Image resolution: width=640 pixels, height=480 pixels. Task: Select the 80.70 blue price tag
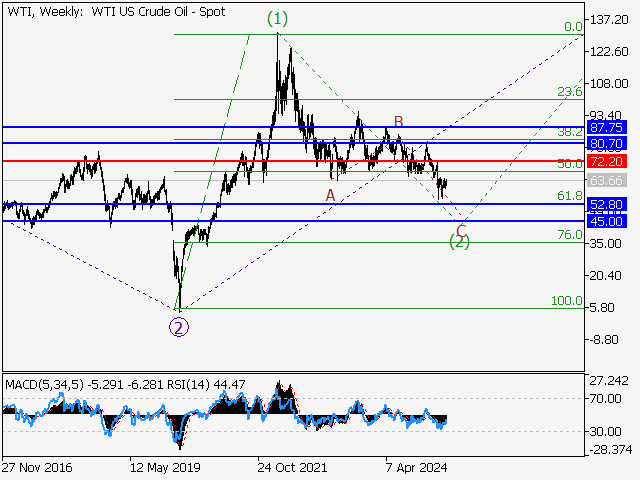pyautogui.click(x=607, y=144)
